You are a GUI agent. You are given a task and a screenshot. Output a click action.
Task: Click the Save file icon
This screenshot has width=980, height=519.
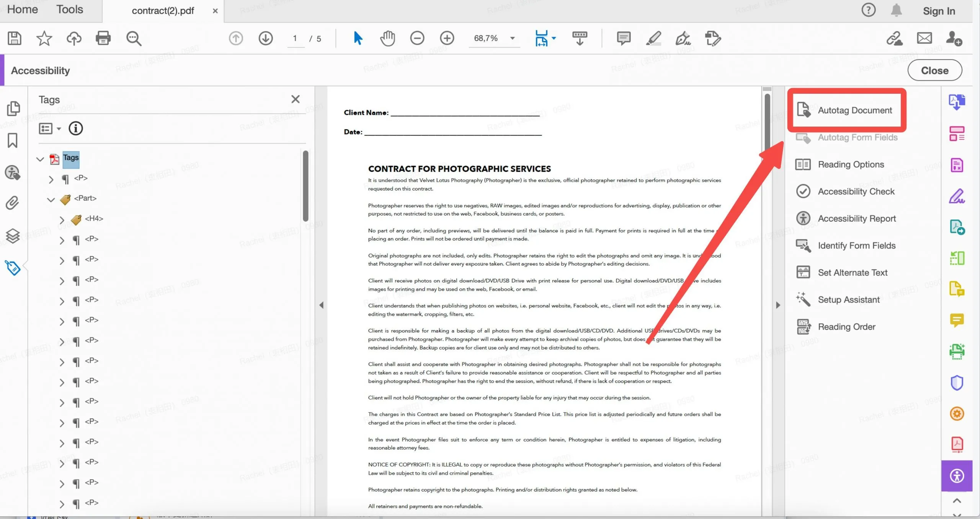[14, 38]
